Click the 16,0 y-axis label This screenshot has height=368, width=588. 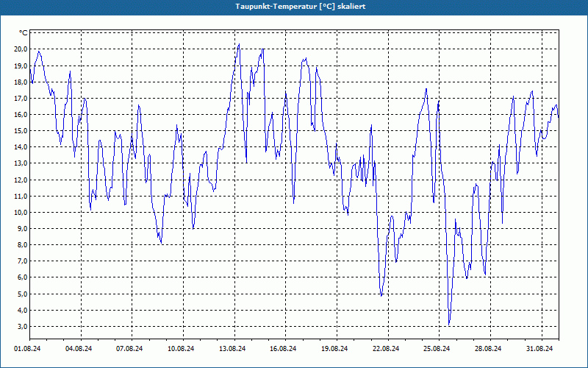(x=21, y=115)
